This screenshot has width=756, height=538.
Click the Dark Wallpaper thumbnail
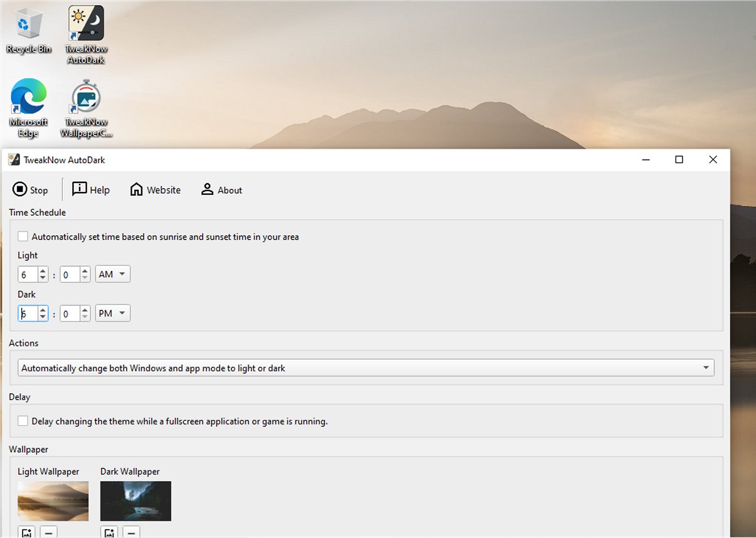pyautogui.click(x=136, y=501)
